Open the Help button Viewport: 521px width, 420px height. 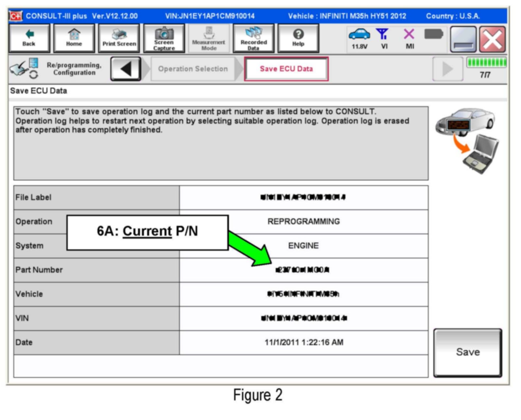[298, 38]
